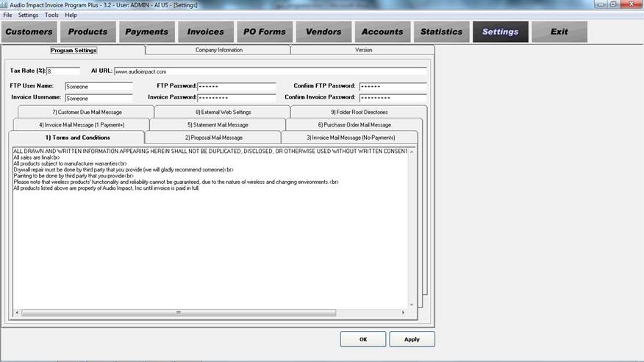Open the Customers section

click(x=29, y=32)
